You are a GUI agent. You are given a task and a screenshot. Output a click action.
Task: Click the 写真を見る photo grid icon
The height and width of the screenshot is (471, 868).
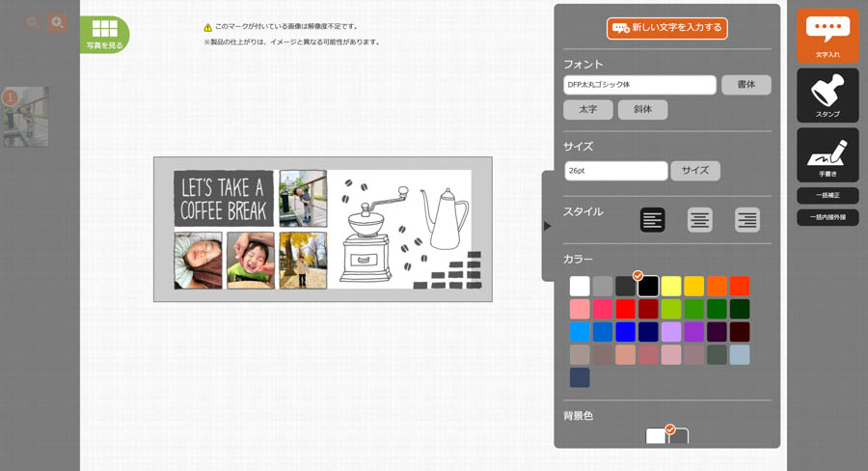pos(104,34)
